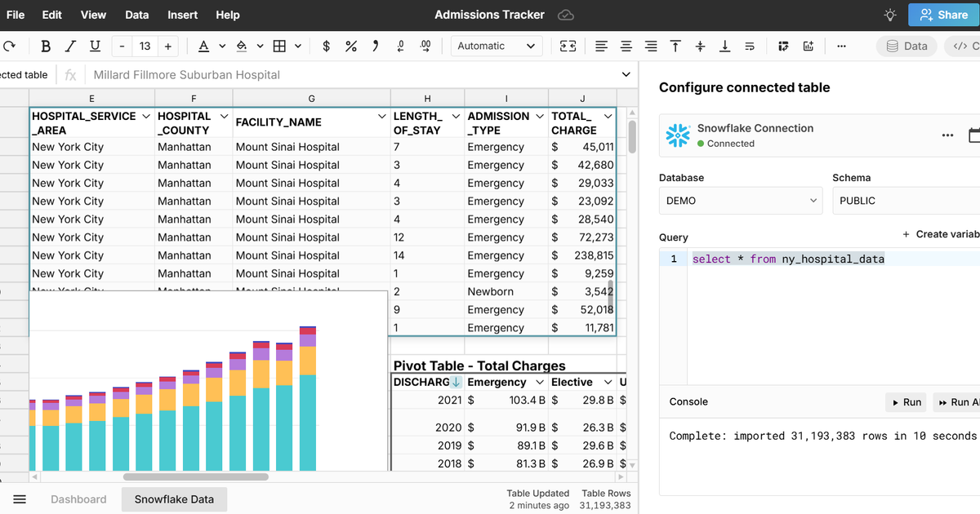Image resolution: width=980 pixels, height=514 pixels.
Task: Open the Automatic number format dropdown
Action: 497,47
